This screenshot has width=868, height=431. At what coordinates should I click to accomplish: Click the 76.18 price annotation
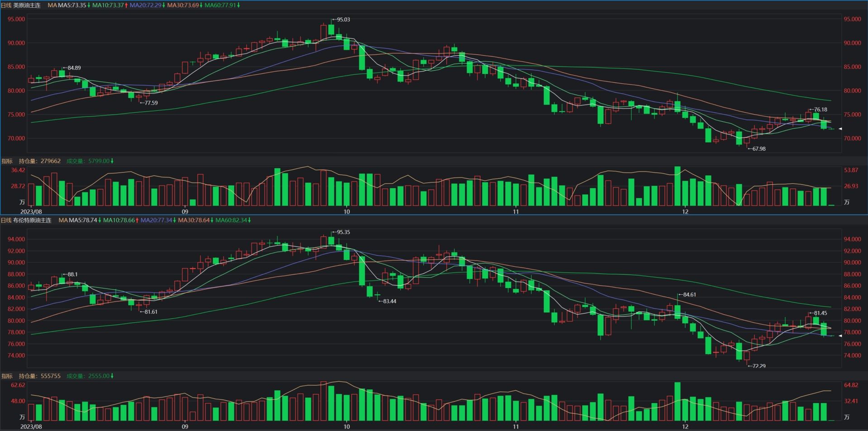coord(818,110)
